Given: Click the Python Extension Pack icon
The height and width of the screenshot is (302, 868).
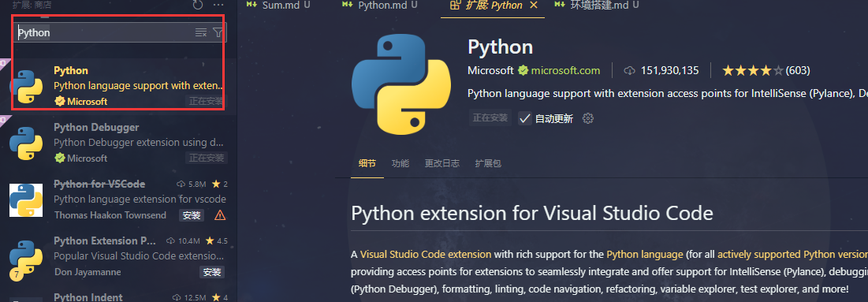Looking at the screenshot, I should 26,256.
